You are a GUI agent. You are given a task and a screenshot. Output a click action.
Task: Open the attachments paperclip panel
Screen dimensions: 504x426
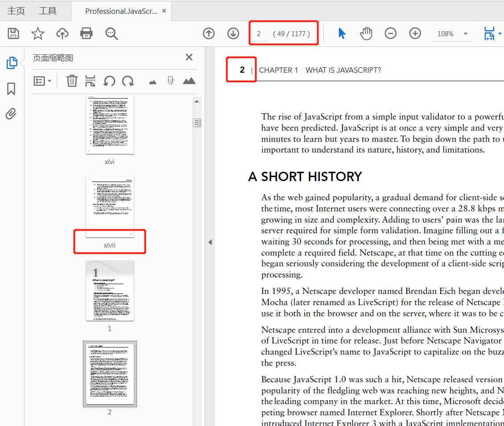[11, 114]
